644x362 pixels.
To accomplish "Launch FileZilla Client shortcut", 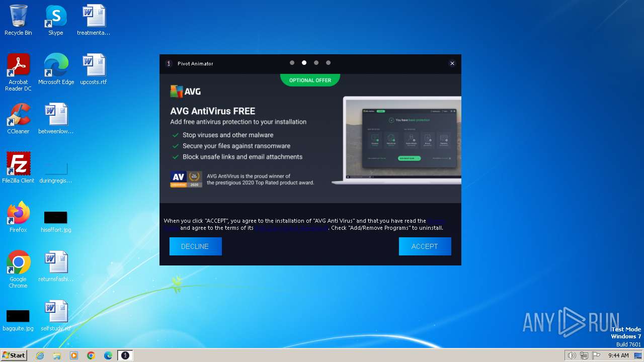I will [18, 168].
